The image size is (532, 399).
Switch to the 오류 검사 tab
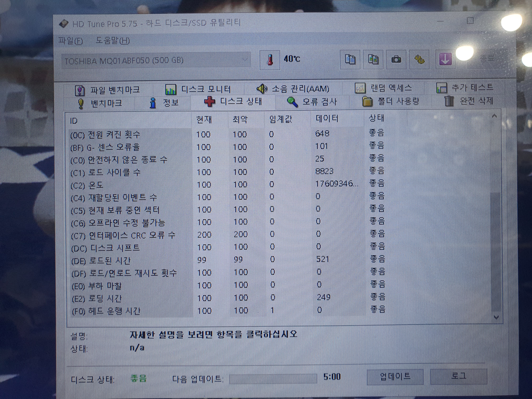point(312,102)
